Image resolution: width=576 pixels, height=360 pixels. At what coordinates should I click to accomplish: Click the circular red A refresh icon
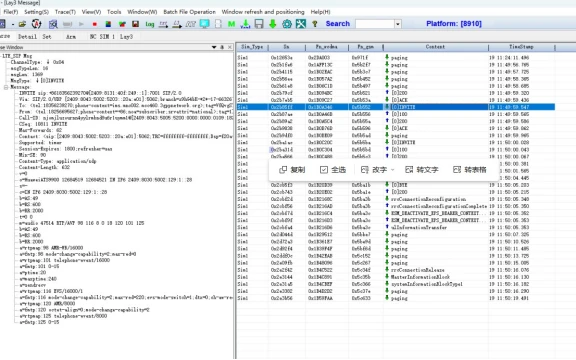click(x=36, y=24)
